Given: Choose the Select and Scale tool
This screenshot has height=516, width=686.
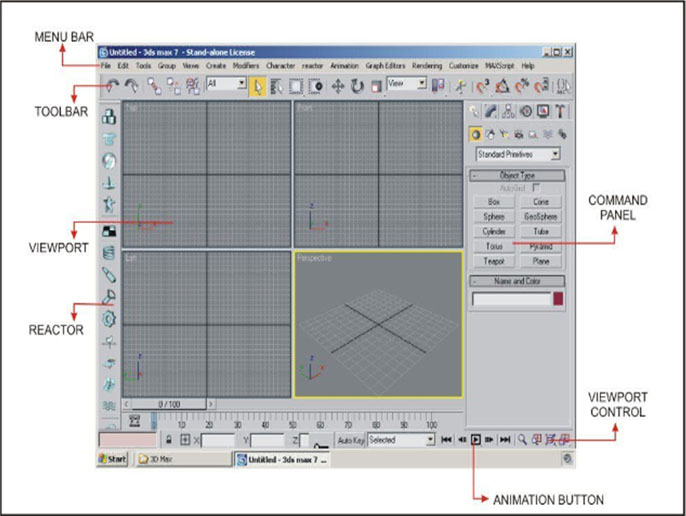Looking at the screenshot, I should pyautogui.click(x=376, y=86).
